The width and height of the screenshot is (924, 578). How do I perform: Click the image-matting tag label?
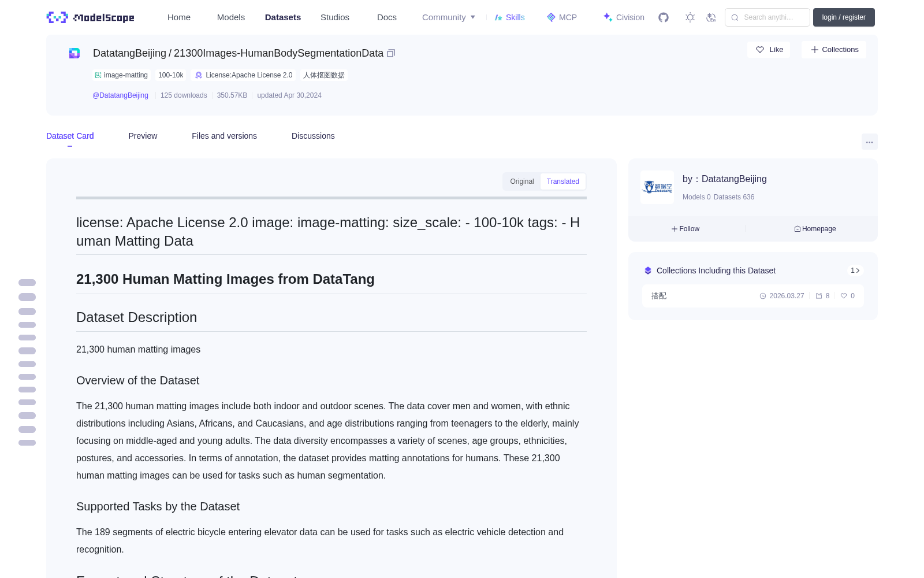point(126,75)
